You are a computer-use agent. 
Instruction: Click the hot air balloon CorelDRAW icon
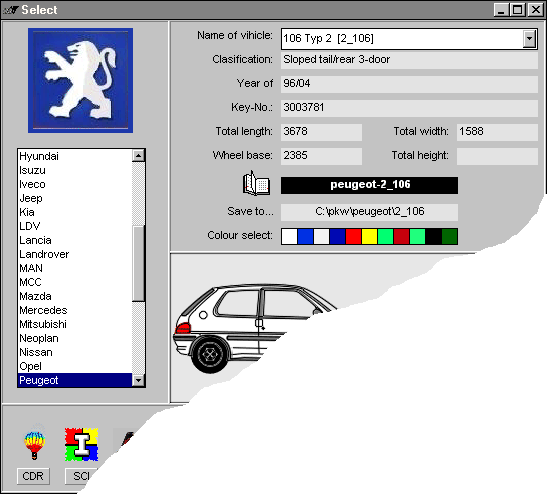[x=35, y=443]
